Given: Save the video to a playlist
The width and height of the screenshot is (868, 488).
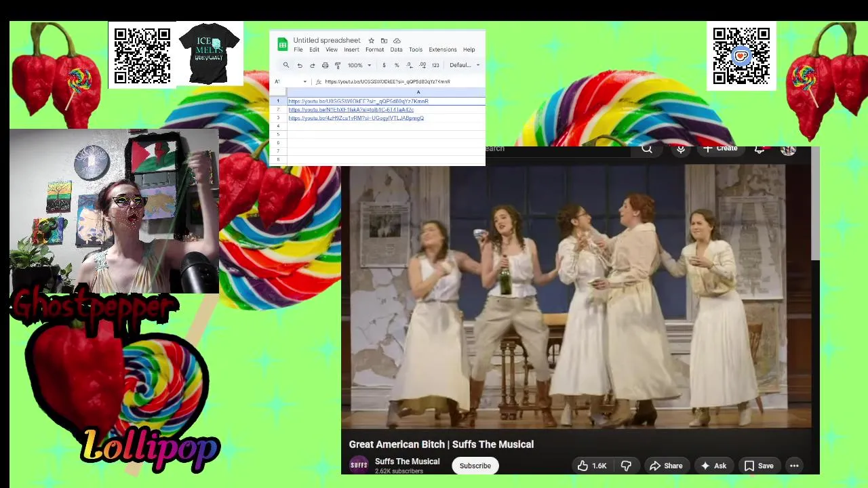Looking at the screenshot, I should [x=759, y=466].
